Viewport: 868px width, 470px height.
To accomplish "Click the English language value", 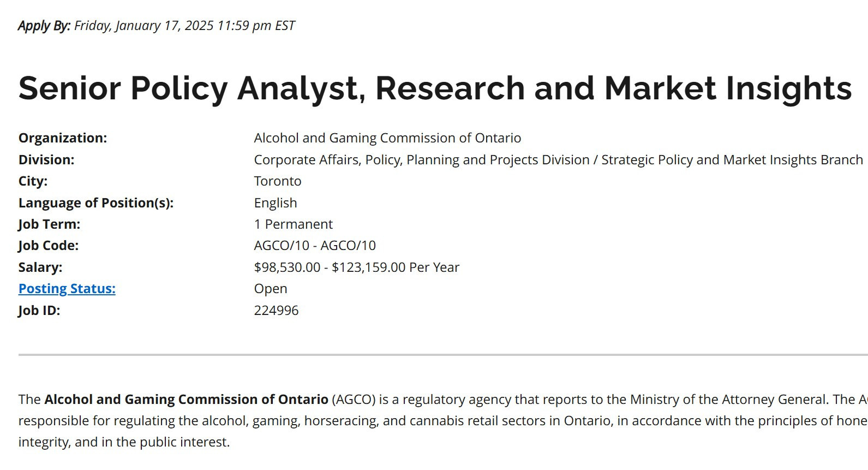I will tap(276, 203).
